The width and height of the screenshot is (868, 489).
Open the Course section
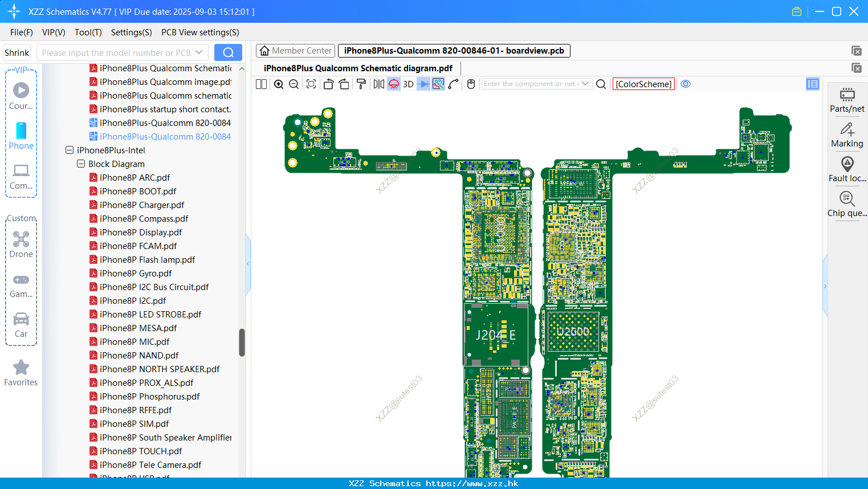(x=21, y=96)
